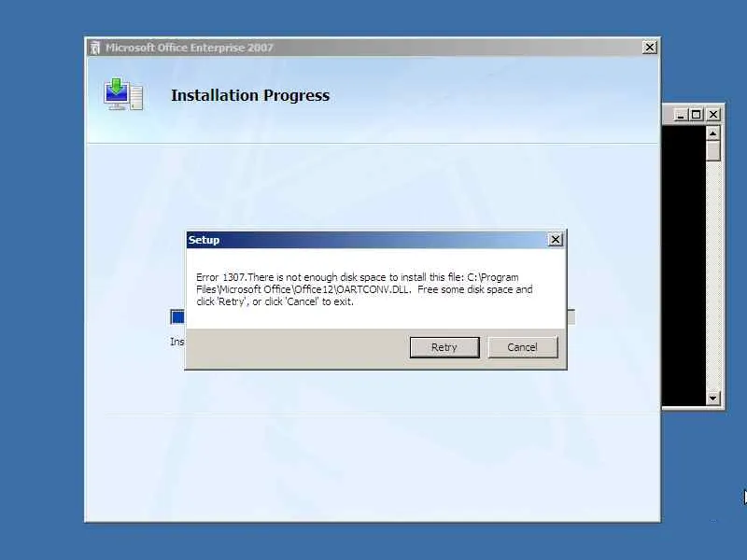Maximize the black console window

(696, 114)
